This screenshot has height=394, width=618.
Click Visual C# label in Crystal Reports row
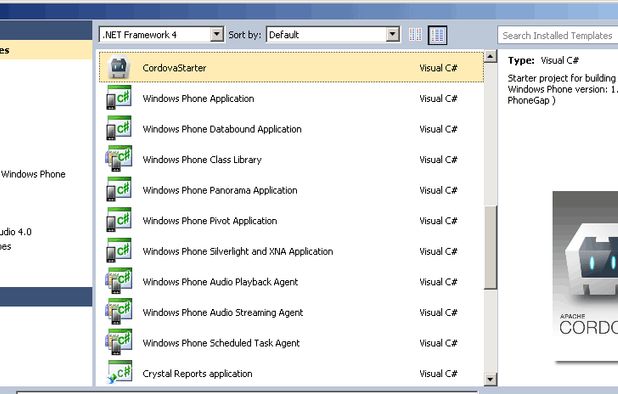pyautogui.click(x=438, y=373)
